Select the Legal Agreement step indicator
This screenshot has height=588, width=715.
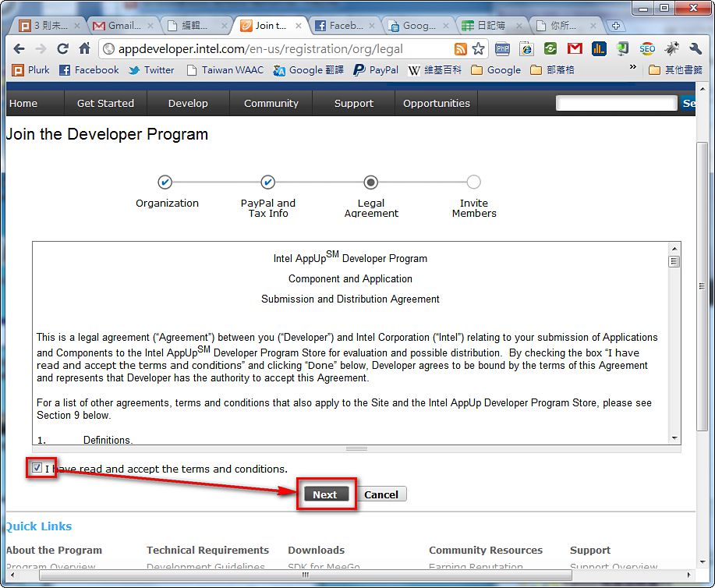coord(370,182)
